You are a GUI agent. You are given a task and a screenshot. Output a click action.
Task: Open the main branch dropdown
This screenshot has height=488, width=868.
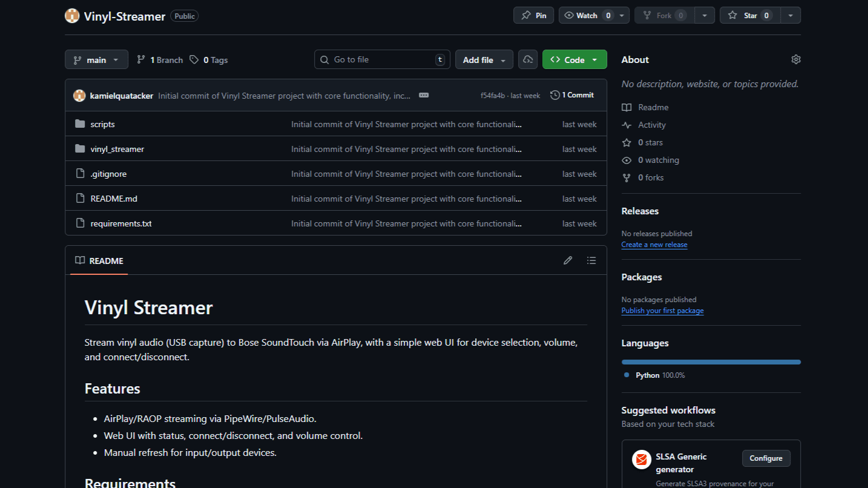tap(96, 60)
